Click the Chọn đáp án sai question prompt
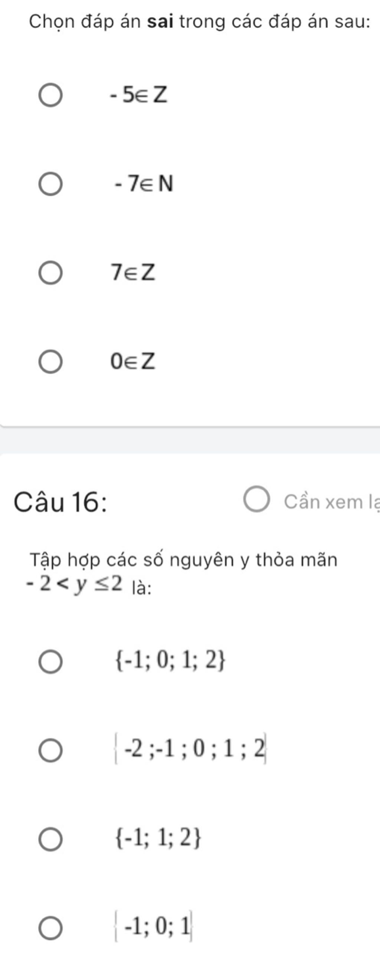380x980 pixels. click(200, 22)
